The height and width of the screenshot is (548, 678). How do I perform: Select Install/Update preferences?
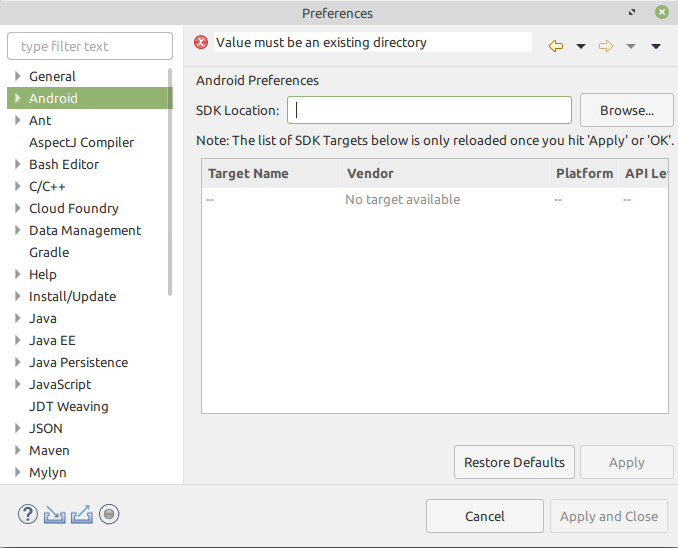coord(73,296)
